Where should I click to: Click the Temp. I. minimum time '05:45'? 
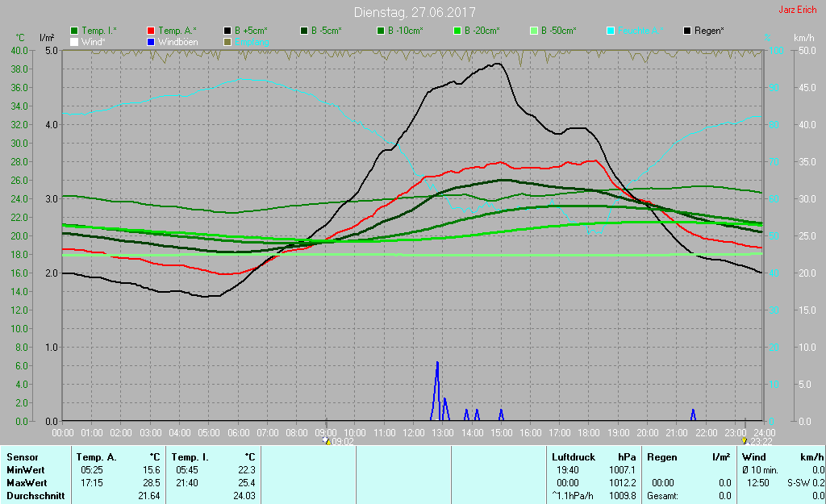(x=187, y=470)
